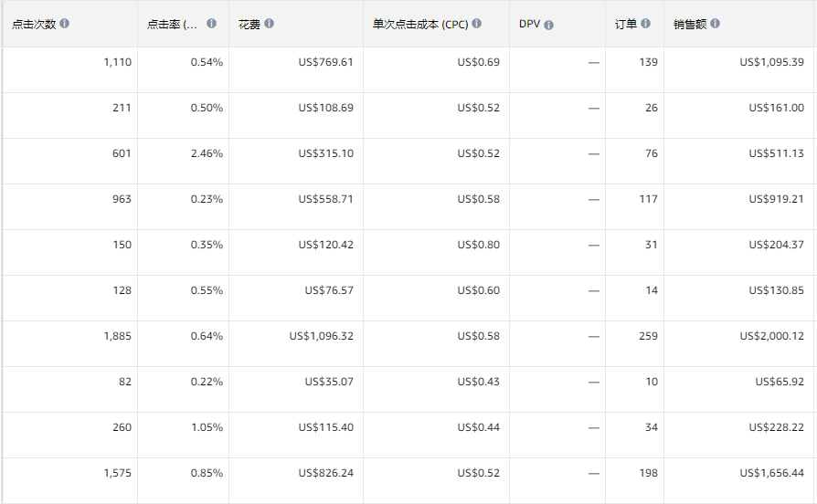
Task: Sort by 销售额 column header
Action: coord(690,24)
